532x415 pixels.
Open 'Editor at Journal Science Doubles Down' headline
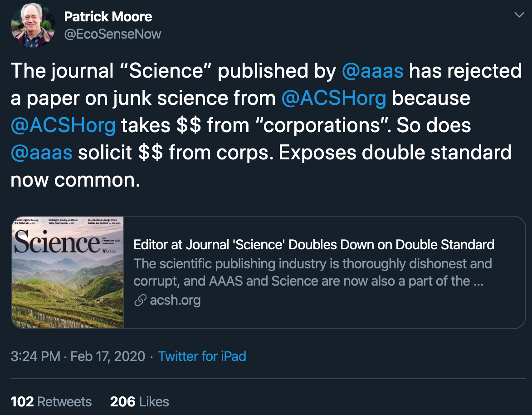point(313,245)
